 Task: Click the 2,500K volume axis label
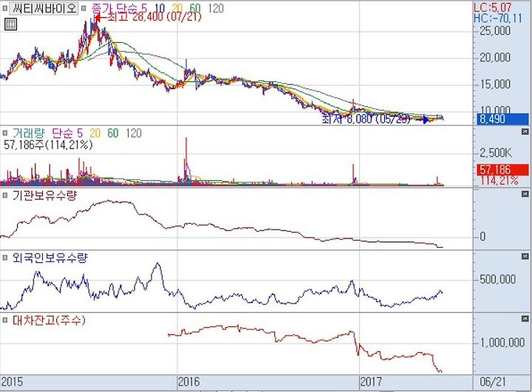[496, 153]
